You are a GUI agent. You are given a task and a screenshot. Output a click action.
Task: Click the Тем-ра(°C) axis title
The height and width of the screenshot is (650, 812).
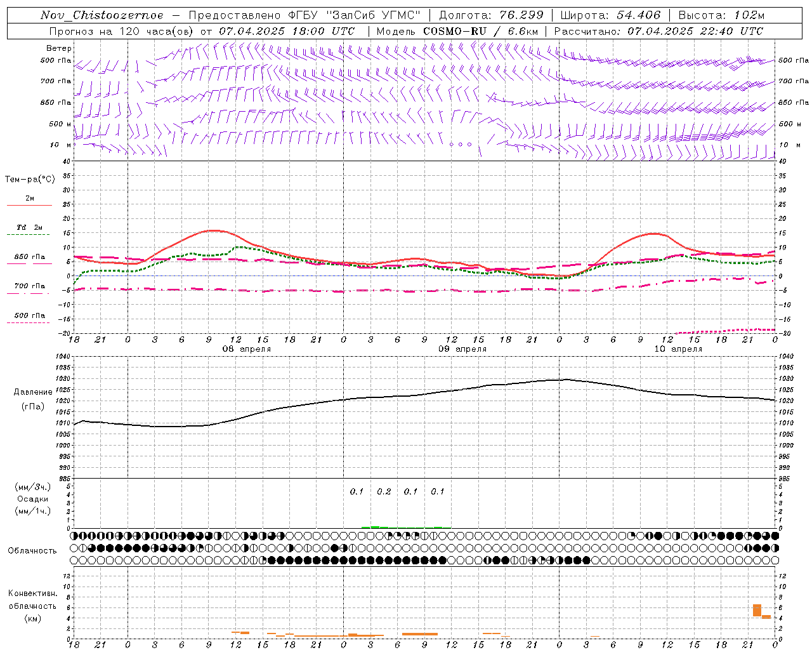pyautogui.click(x=30, y=180)
